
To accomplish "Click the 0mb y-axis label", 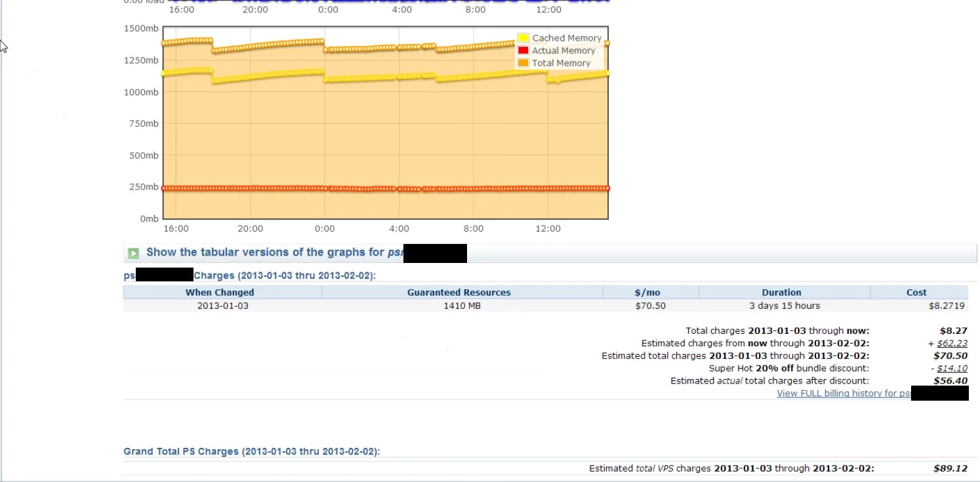I will click(x=149, y=219).
